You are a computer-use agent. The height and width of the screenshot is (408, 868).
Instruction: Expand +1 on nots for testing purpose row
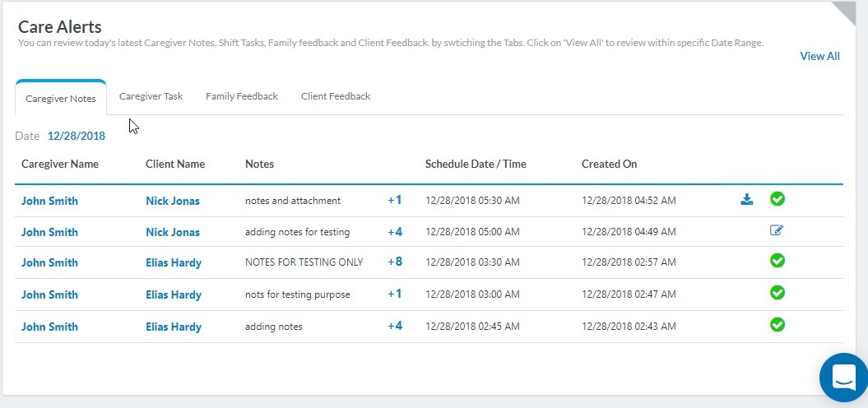pyautogui.click(x=395, y=294)
